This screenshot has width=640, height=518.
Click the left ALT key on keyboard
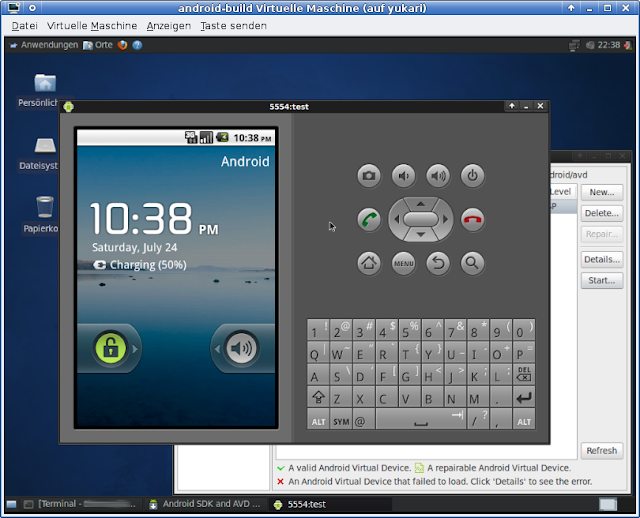(x=318, y=420)
